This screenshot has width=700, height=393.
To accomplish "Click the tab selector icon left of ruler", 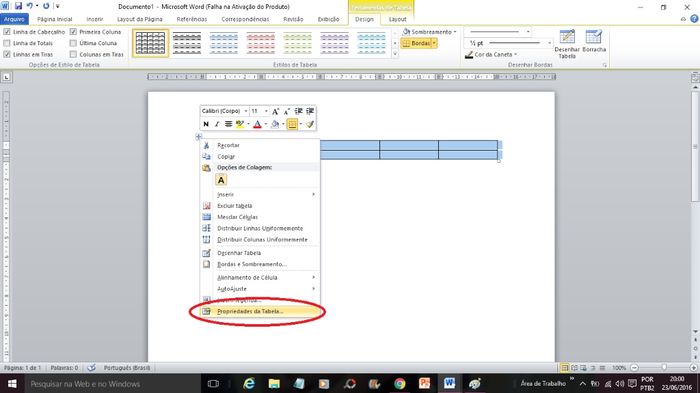I will [x=6, y=77].
